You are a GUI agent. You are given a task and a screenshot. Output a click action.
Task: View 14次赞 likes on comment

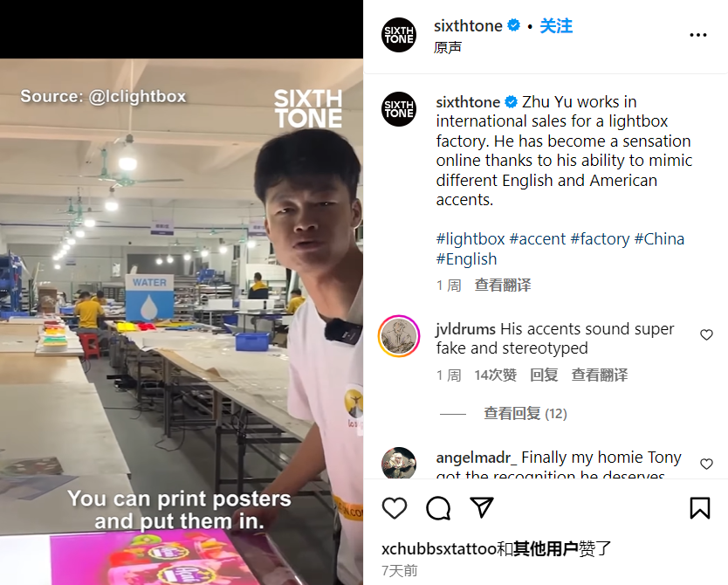coord(496,375)
